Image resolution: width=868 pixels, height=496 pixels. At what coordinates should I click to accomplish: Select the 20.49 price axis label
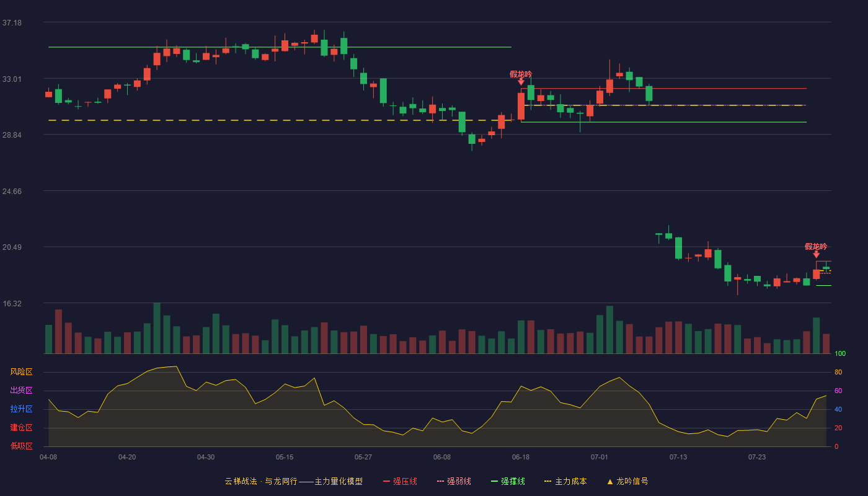[12, 247]
